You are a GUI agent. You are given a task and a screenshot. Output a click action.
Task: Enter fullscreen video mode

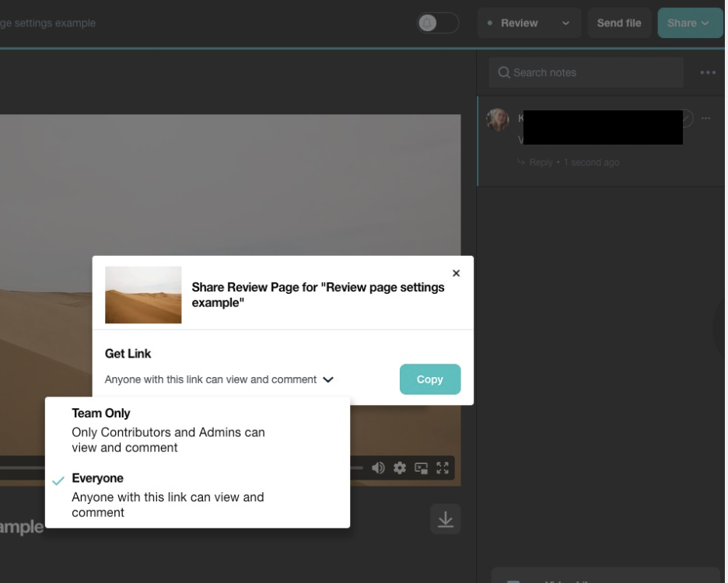click(x=443, y=468)
